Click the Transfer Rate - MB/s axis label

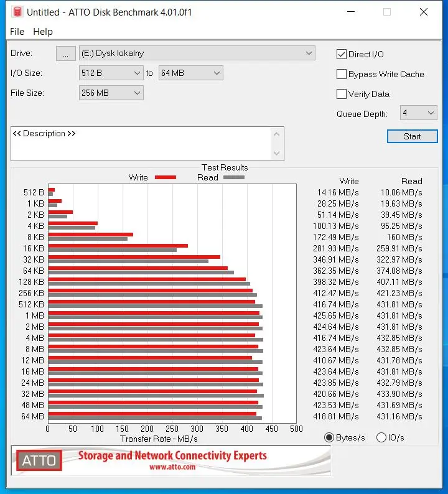tap(159, 439)
